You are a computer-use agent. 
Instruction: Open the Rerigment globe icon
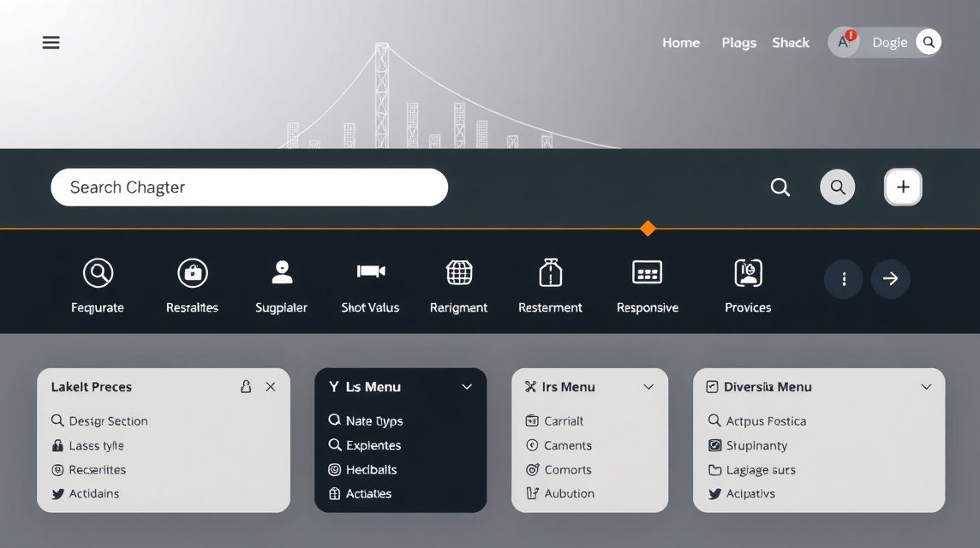coord(459,272)
